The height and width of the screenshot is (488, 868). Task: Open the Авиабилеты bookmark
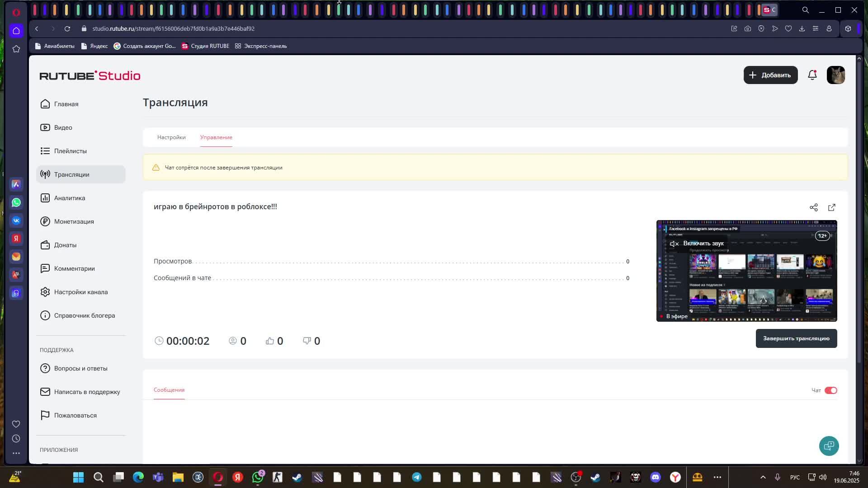pos(55,46)
